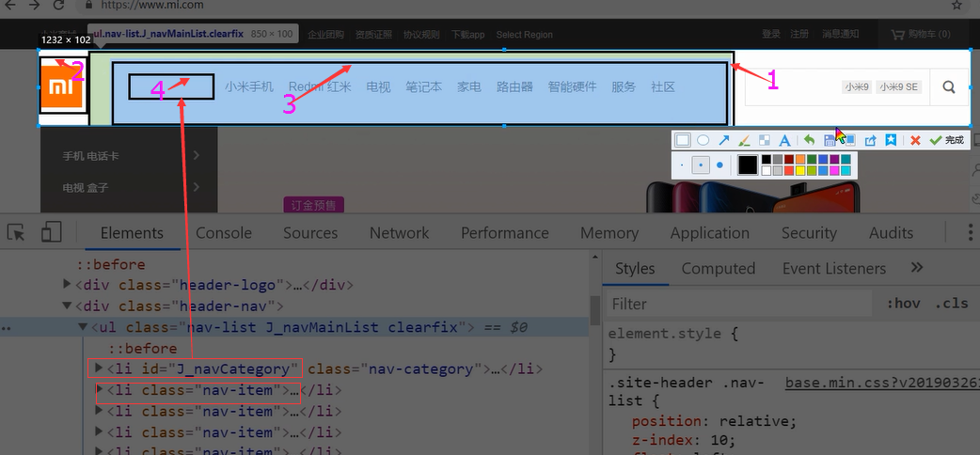Image resolution: width=980 pixels, height=455 pixels.
Task: Select the mosaic blur tool
Action: tap(765, 140)
